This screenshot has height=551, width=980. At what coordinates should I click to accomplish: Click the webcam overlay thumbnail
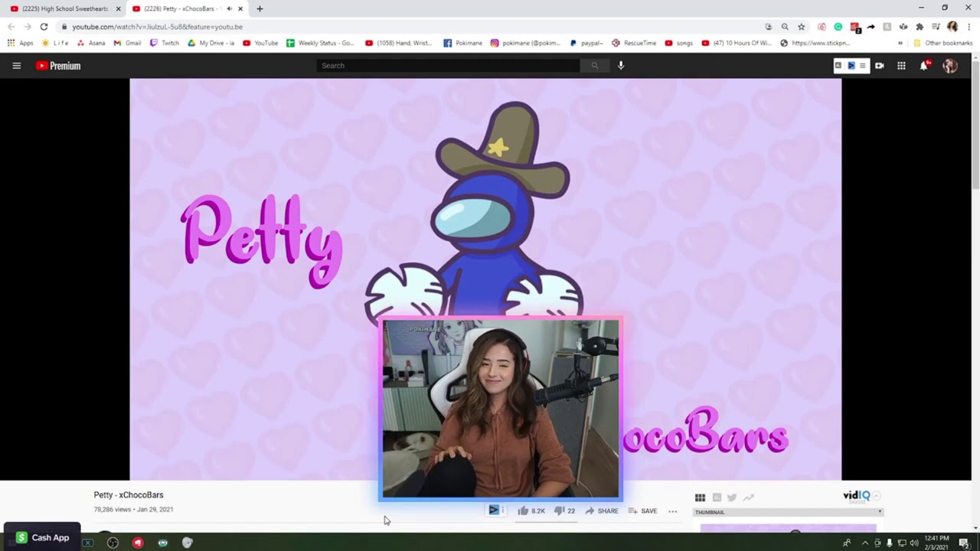pyautogui.click(x=501, y=409)
